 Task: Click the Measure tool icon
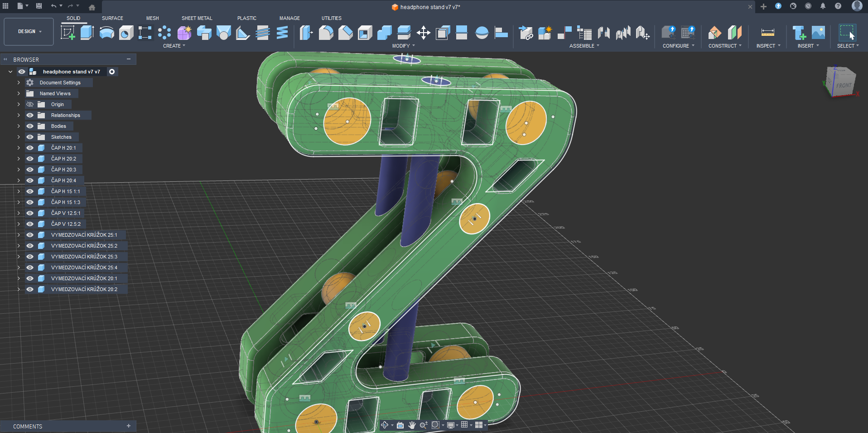pyautogui.click(x=767, y=33)
